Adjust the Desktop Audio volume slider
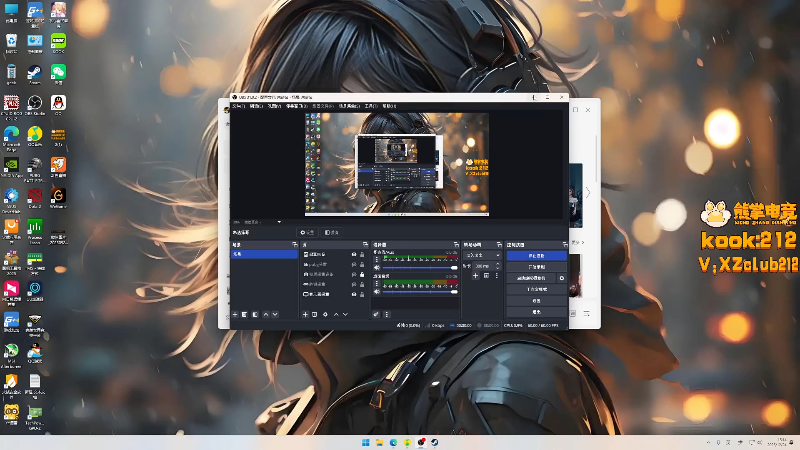The width and height of the screenshot is (800, 450). (x=420, y=292)
